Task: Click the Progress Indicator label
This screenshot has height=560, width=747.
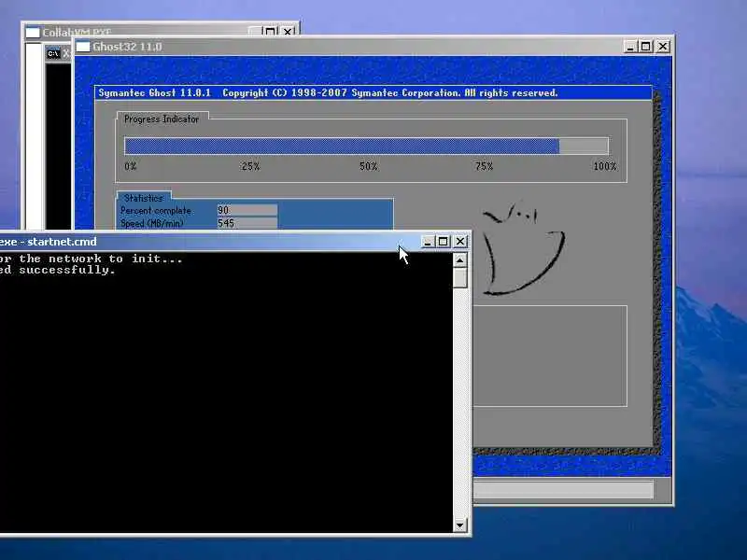Action: 162,119
